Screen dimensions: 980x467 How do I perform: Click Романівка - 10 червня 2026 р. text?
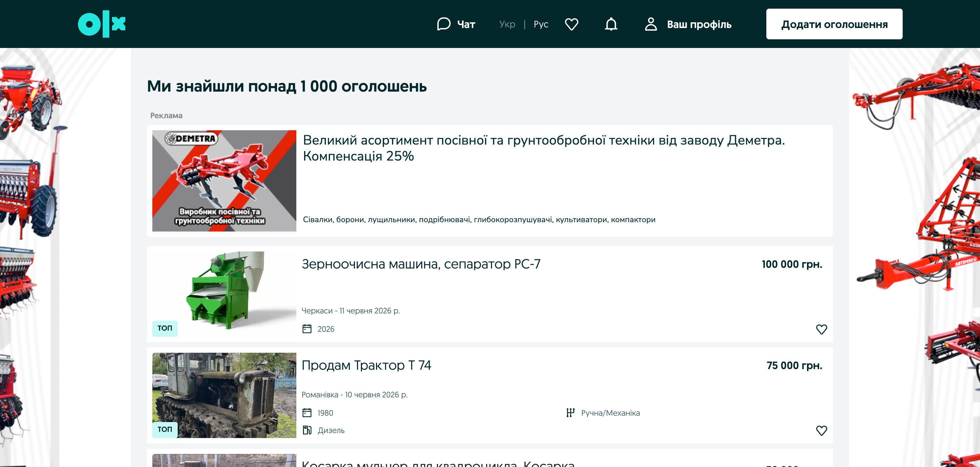(355, 395)
